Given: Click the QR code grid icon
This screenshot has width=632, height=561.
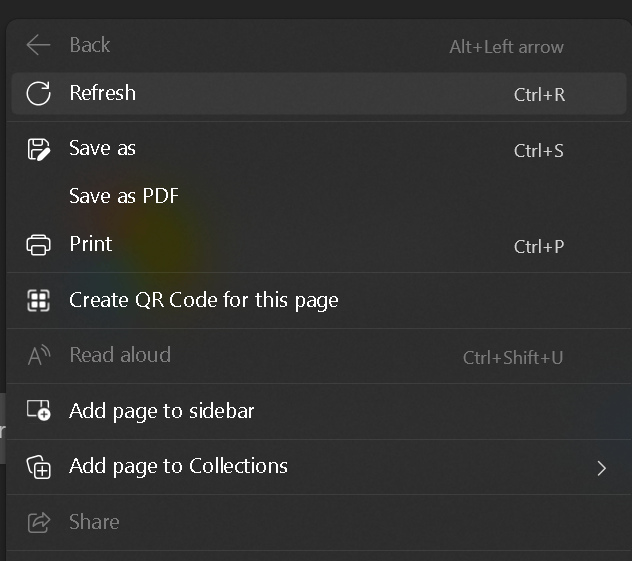Looking at the screenshot, I should [x=38, y=300].
